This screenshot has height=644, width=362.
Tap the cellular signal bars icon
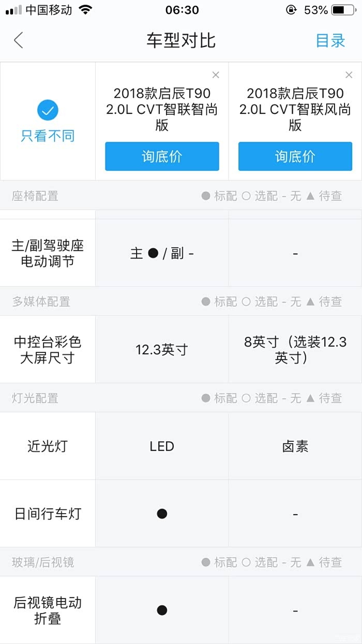coord(13,10)
